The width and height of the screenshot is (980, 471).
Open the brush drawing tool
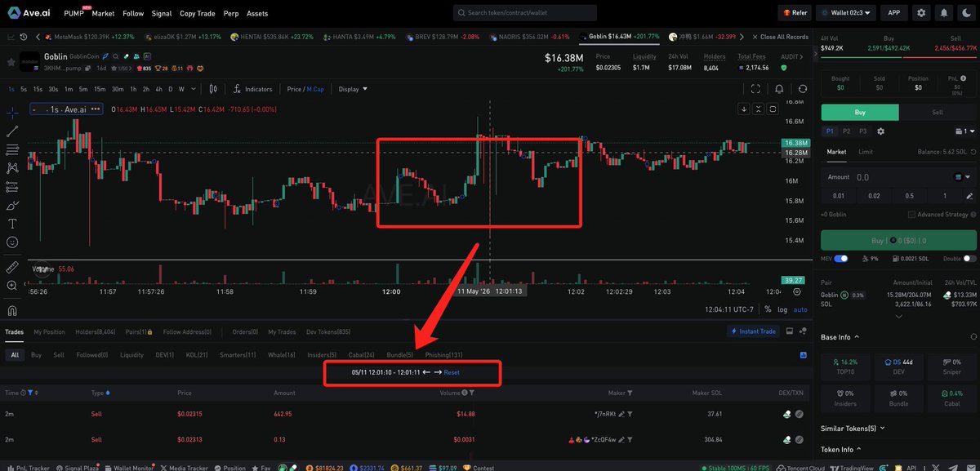coord(12,205)
